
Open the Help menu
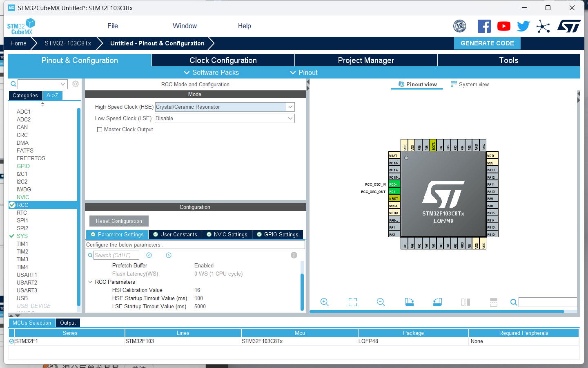(x=245, y=26)
